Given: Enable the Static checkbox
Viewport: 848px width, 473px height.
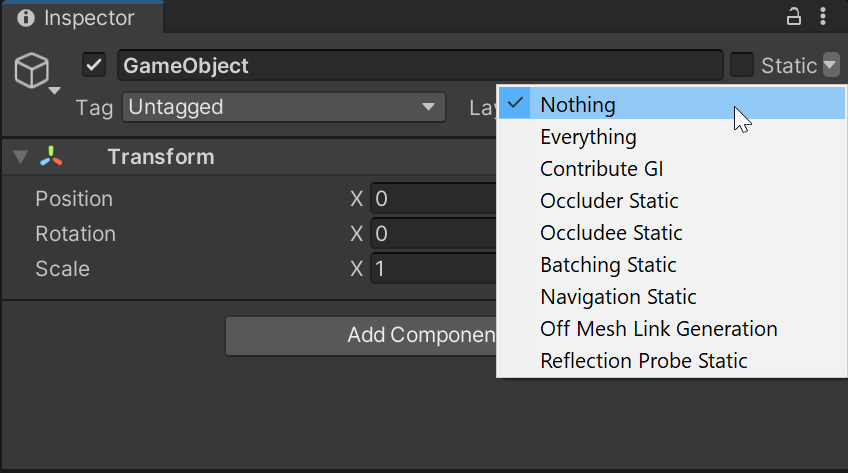Looking at the screenshot, I should [x=741, y=65].
